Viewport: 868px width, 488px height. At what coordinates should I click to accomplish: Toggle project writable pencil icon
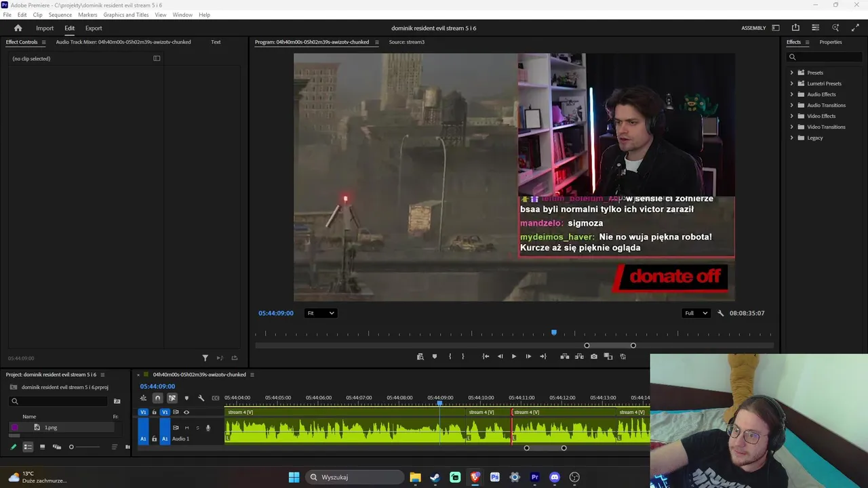point(14,447)
